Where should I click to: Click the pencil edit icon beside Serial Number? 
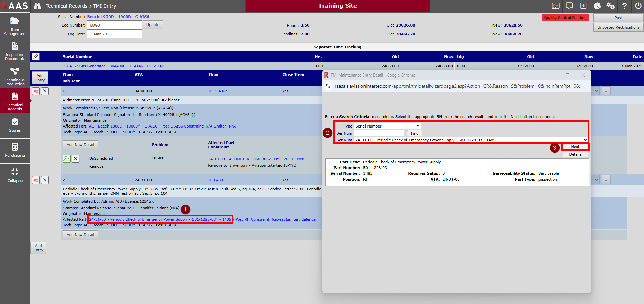(x=36, y=56)
